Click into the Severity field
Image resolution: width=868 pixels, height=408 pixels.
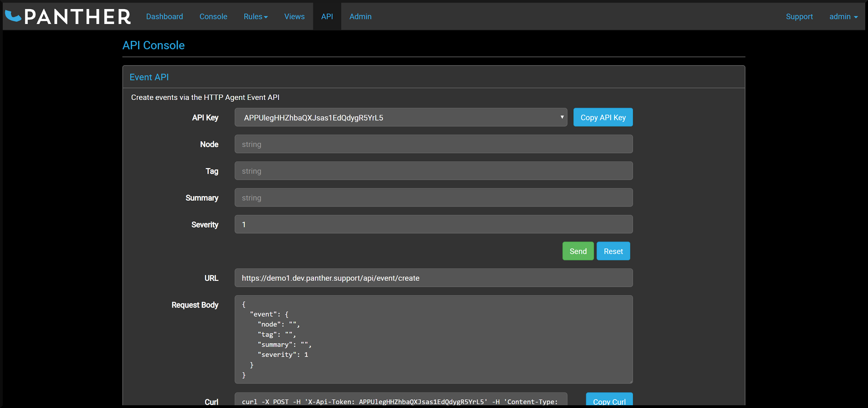434,225
